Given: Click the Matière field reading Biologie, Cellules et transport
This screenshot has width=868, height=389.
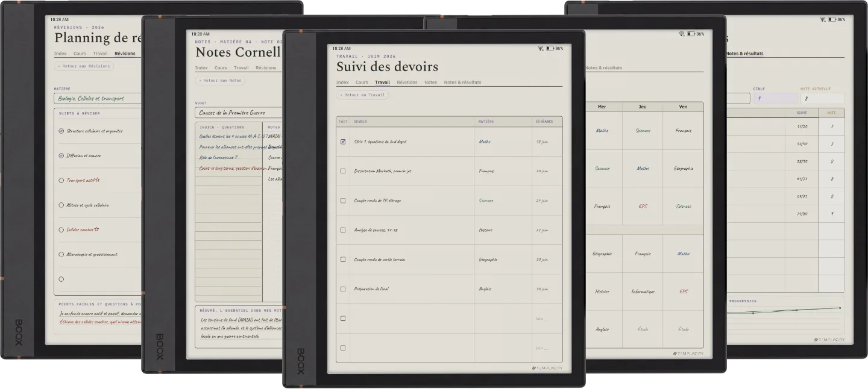Looking at the screenshot, I should point(98,98).
